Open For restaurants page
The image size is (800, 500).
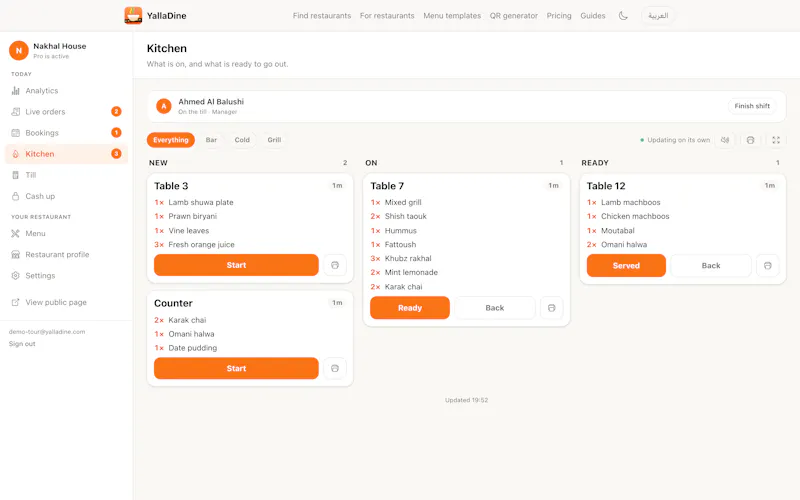tap(387, 16)
